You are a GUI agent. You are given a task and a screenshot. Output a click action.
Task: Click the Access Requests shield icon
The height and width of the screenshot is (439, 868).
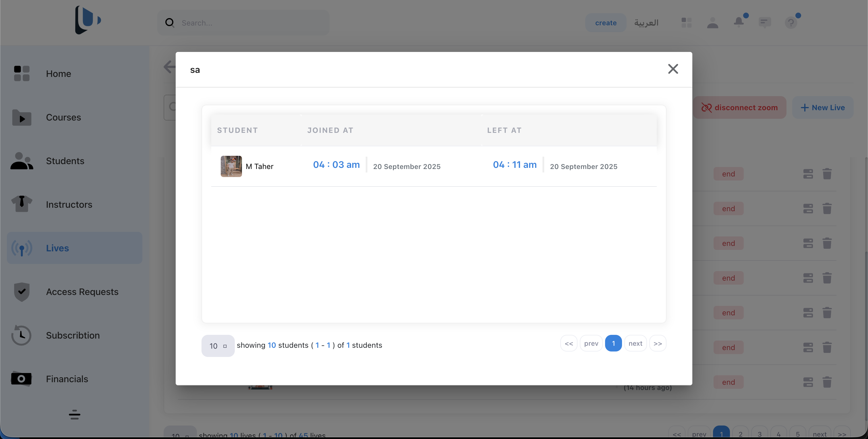pyautogui.click(x=22, y=292)
